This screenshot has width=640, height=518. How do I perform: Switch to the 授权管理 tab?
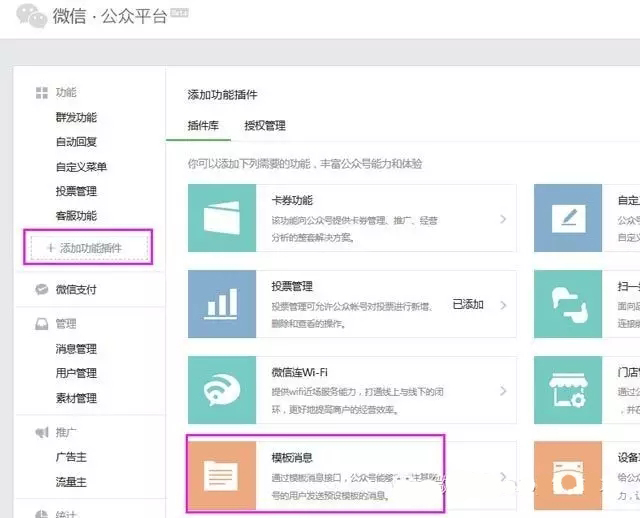265,126
